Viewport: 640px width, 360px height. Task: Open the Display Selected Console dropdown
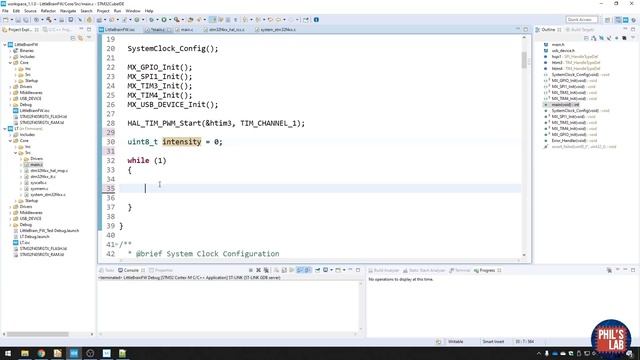pos(331,270)
